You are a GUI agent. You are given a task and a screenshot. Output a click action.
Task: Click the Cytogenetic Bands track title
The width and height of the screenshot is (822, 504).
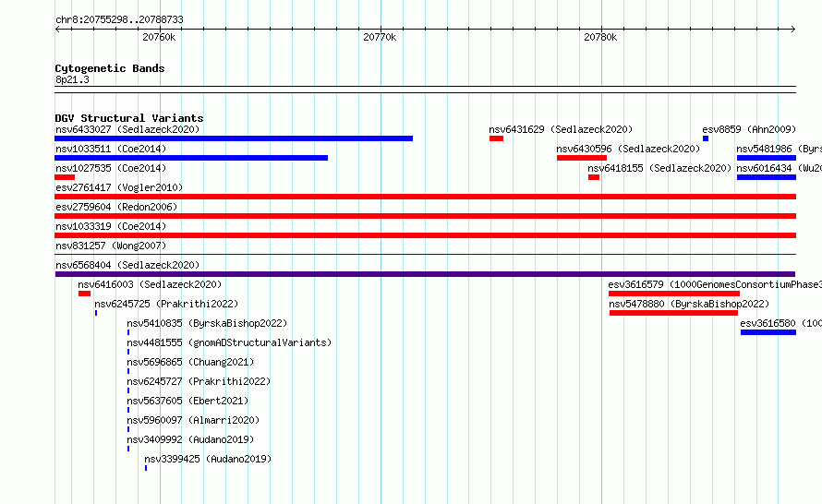point(110,68)
